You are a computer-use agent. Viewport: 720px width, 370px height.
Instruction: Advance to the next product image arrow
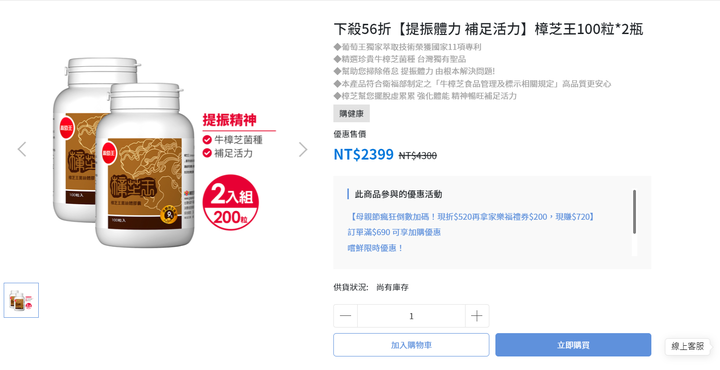[x=303, y=149]
